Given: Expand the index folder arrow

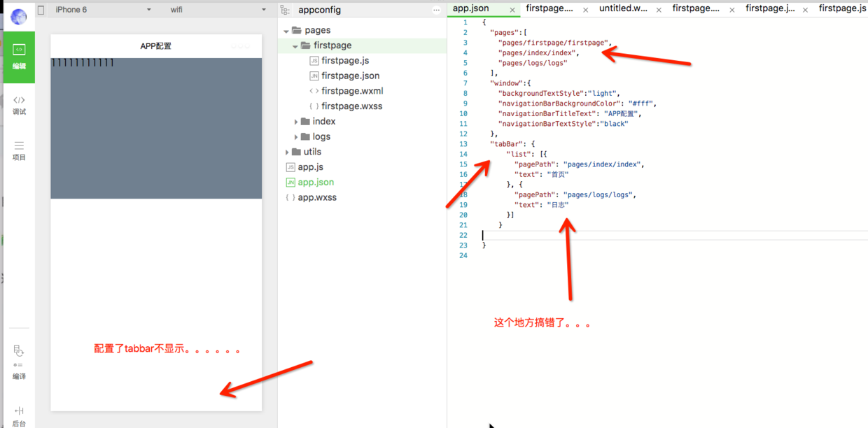Looking at the screenshot, I should coord(296,122).
